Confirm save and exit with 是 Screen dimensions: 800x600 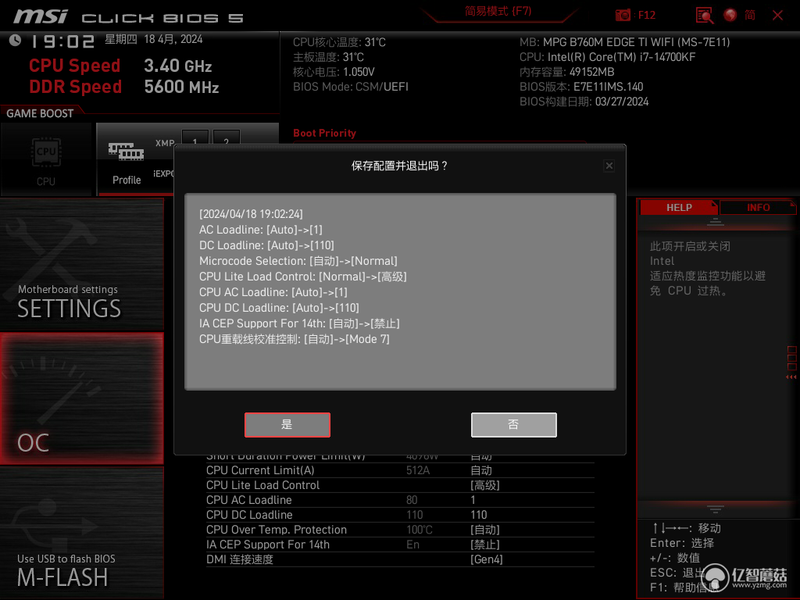(x=287, y=424)
